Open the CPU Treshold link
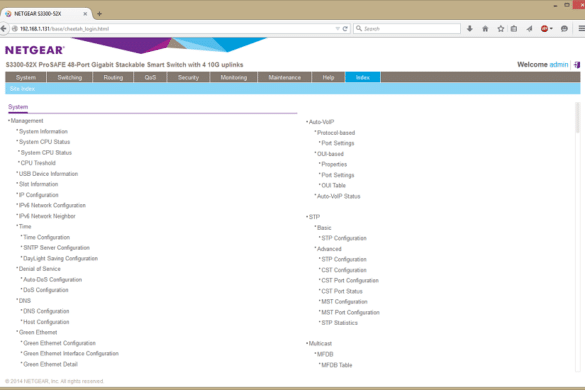585x390 pixels. [38, 163]
